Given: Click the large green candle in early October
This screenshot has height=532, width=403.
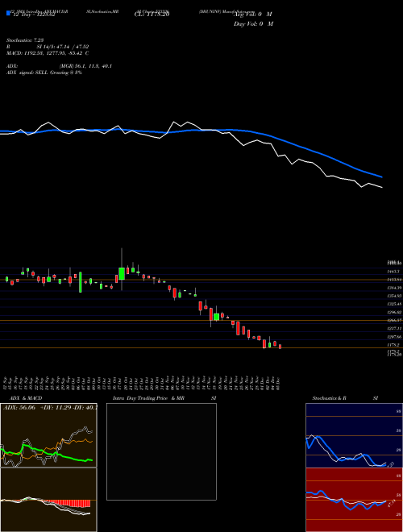Looking at the screenshot, I should 81,281.
